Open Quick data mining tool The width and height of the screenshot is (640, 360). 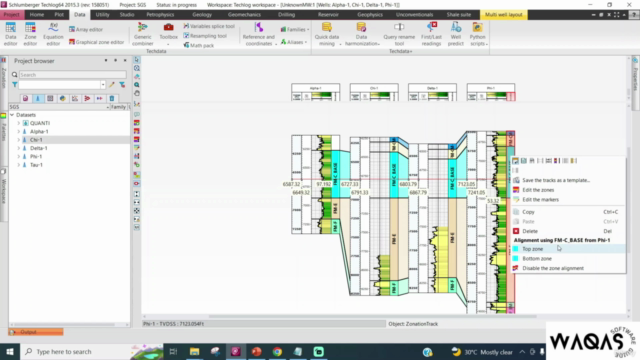327,34
